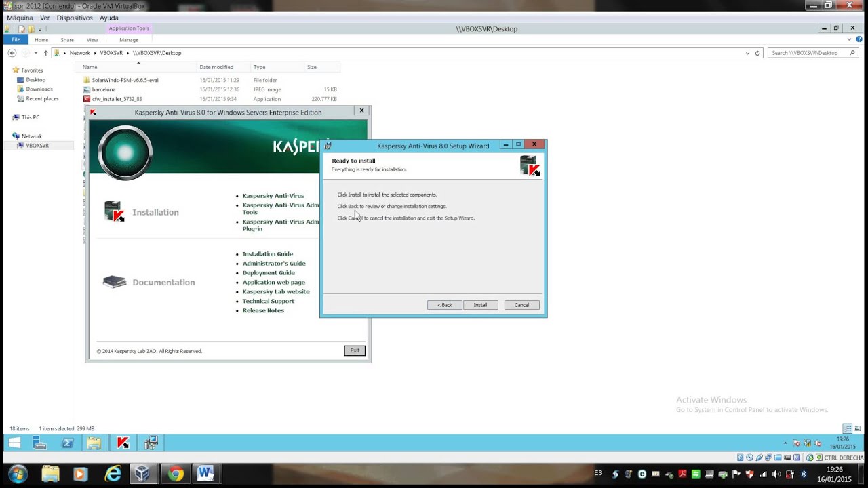This screenshot has height=488, width=868.
Task: Open Application web page link
Action: click(274, 283)
